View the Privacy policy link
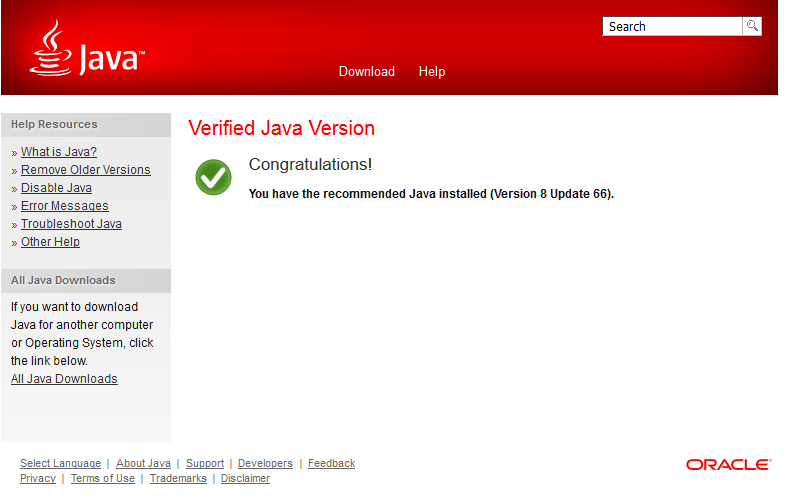Image resolution: width=803 pixels, height=503 pixels. 38,478
